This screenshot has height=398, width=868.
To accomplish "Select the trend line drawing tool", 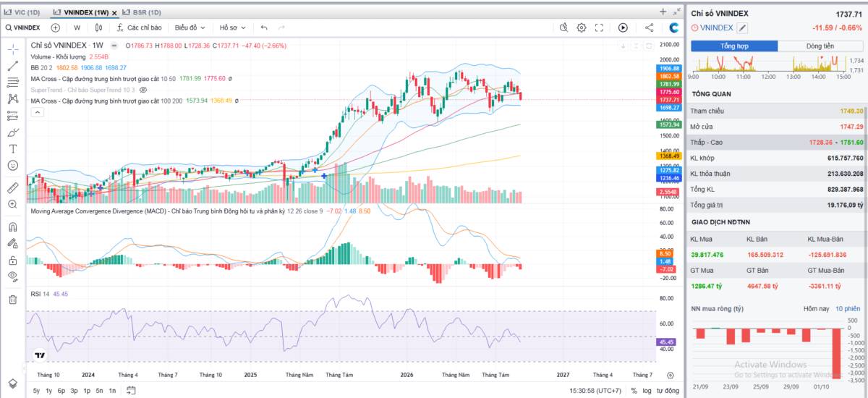I will tap(13, 65).
